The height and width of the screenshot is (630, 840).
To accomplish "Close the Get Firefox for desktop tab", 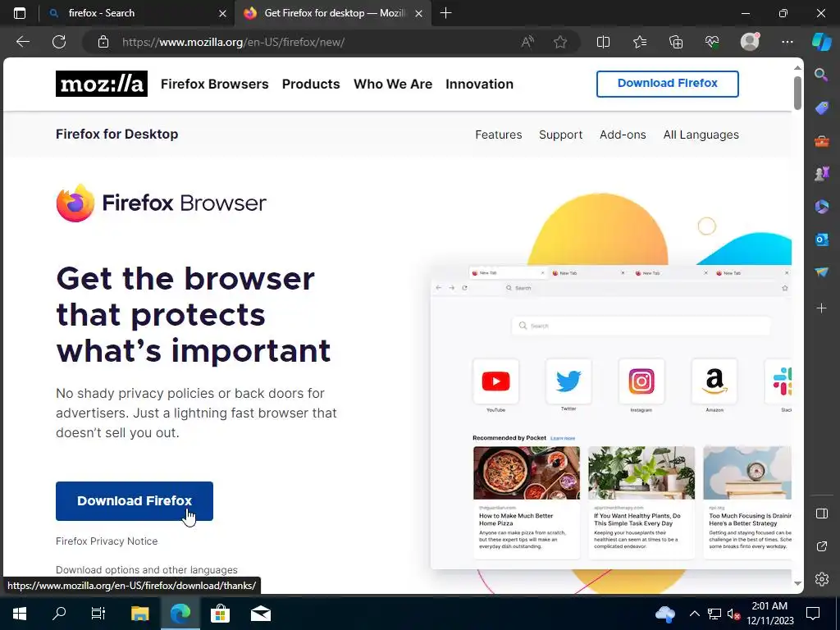I will pyautogui.click(x=419, y=13).
